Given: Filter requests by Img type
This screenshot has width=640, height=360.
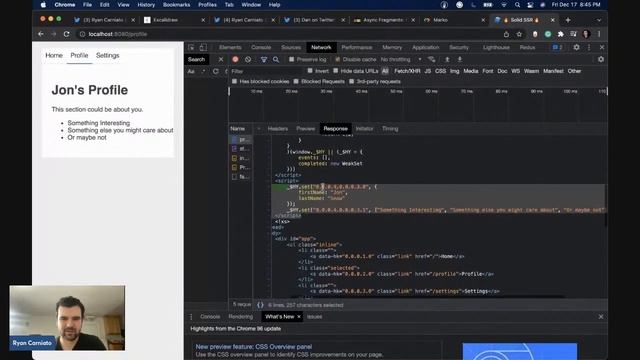Looking at the screenshot, I should click(x=454, y=71).
